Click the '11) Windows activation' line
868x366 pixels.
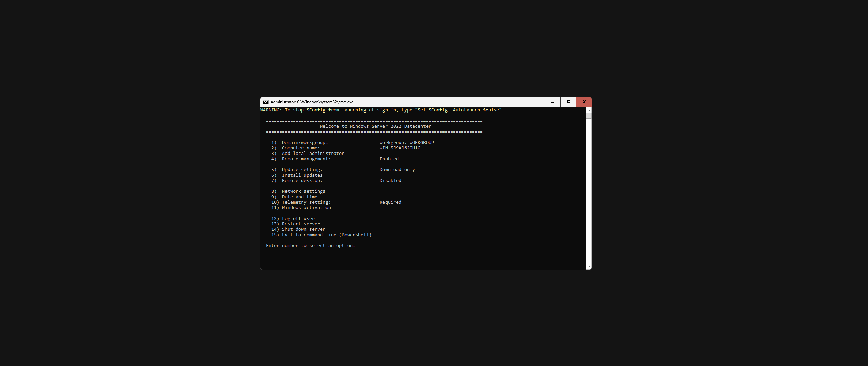tap(301, 208)
